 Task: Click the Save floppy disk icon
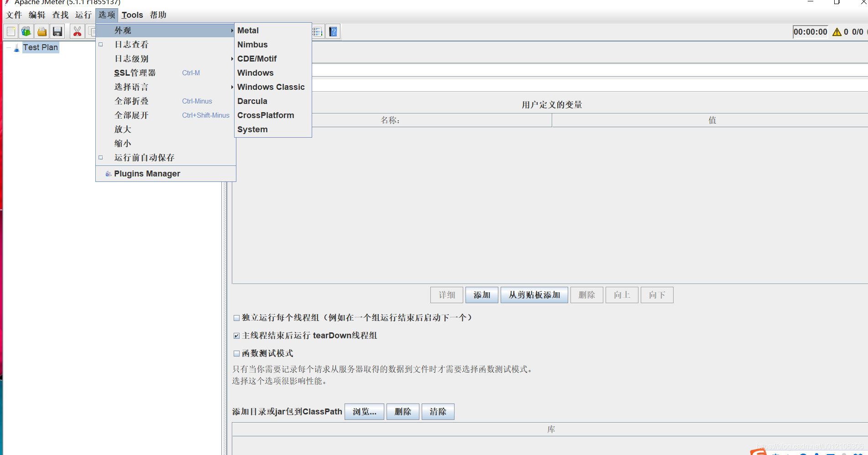[x=58, y=31]
